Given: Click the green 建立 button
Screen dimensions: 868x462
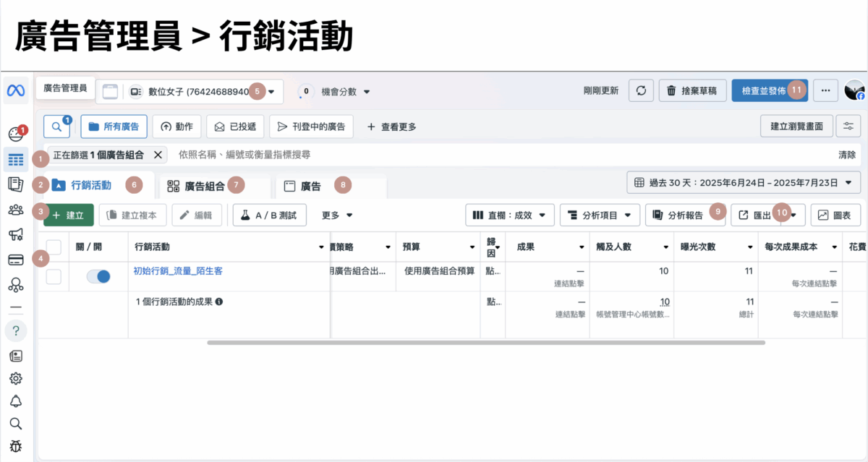Looking at the screenshot, I should point(69,215).
